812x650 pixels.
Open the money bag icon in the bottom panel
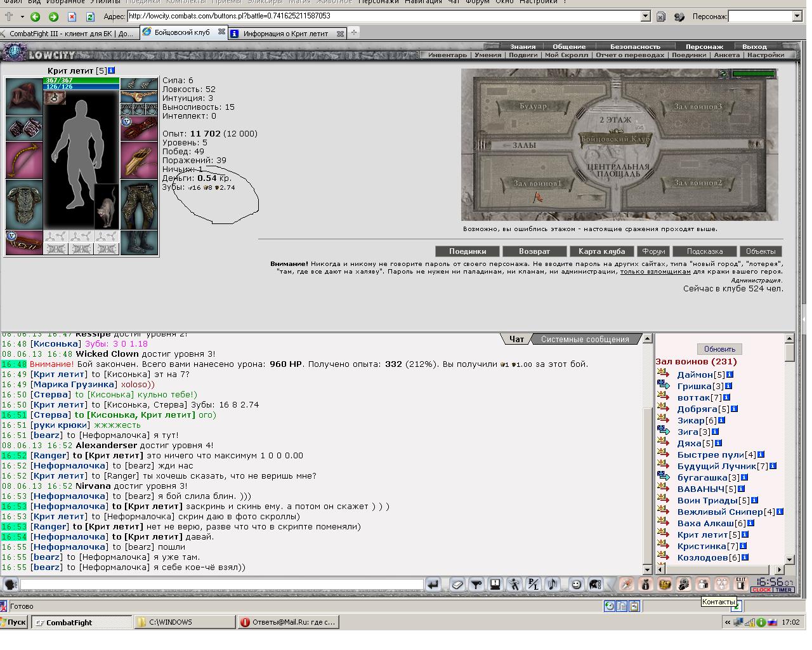click(x=646, y=584)
